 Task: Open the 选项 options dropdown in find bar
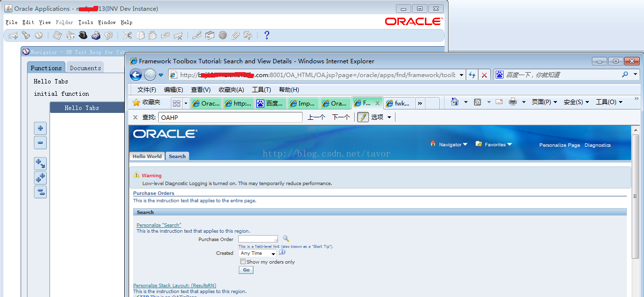pyautogui.click(x=381, y=117)
